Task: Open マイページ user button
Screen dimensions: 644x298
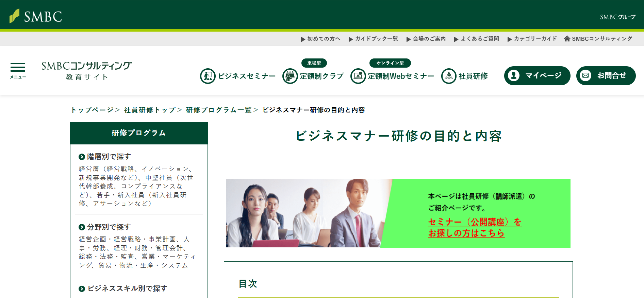Action: (x=537, y=75)
